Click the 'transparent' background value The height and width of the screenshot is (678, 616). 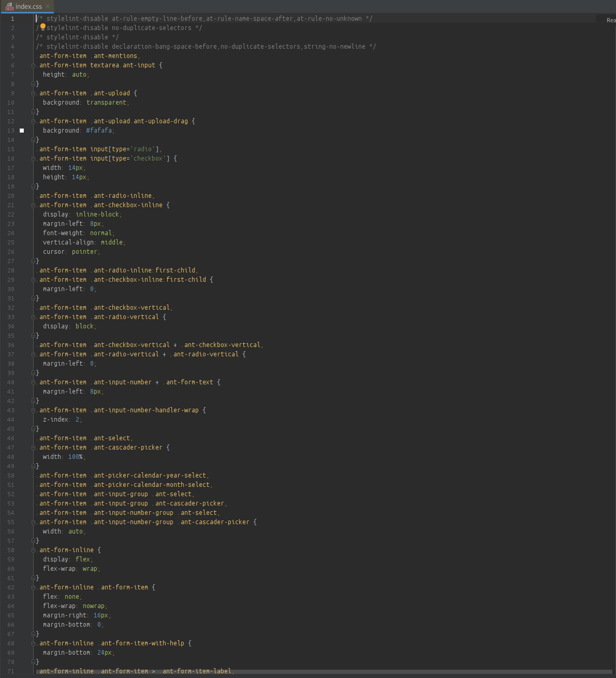click(x=107, y=103)
